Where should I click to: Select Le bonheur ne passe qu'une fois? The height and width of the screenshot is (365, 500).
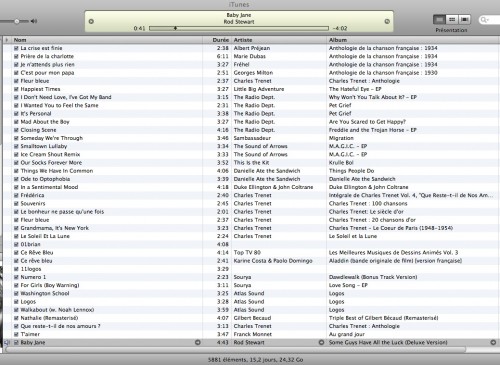tap(62, 212)
